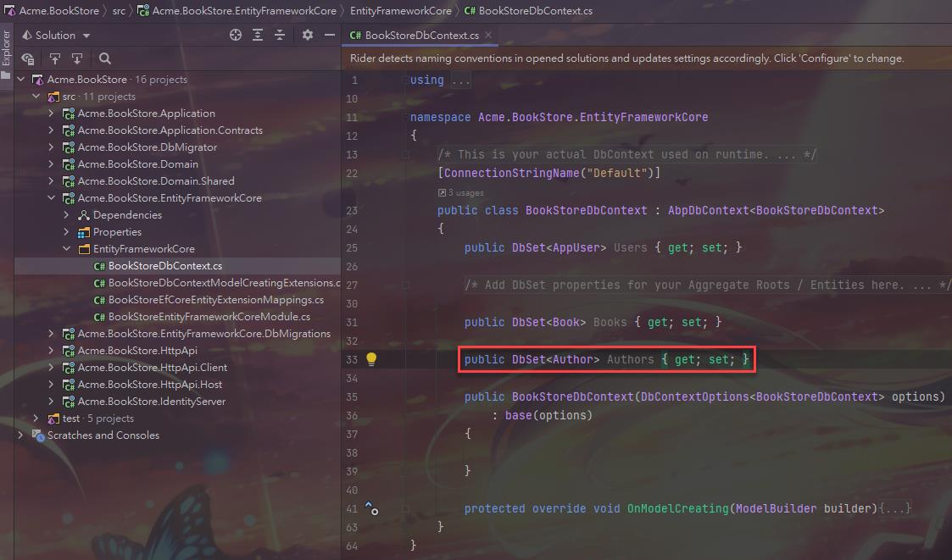Screen dimensions: 952x560
Task: Expand the collapsed using block on line 1
Action: point(460,80)
